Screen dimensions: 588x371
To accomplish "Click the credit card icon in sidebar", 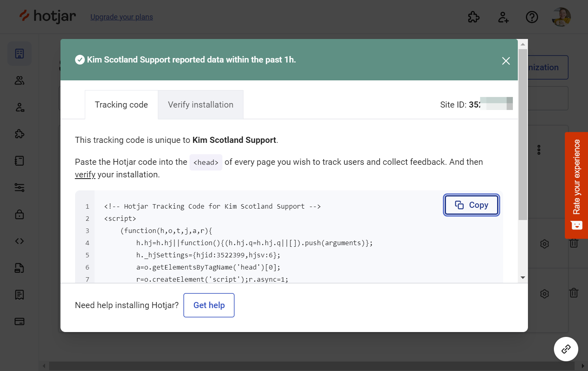I will pos(19,321).
